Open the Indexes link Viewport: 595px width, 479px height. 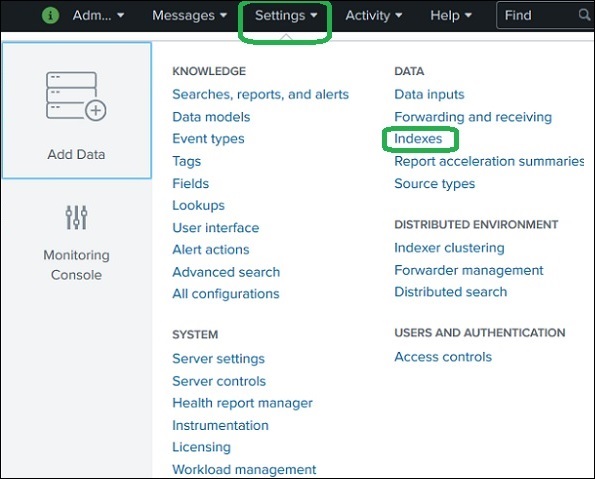418,139
